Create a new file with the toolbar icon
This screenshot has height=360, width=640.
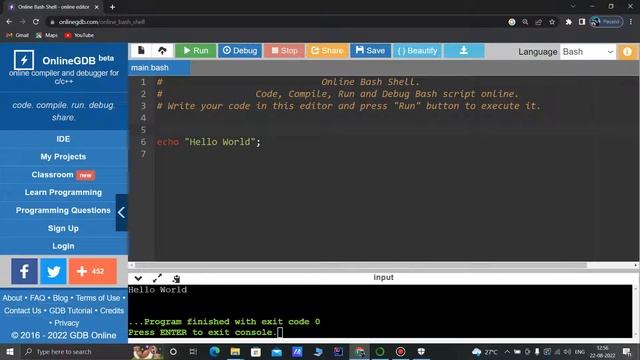click(141, 51)
